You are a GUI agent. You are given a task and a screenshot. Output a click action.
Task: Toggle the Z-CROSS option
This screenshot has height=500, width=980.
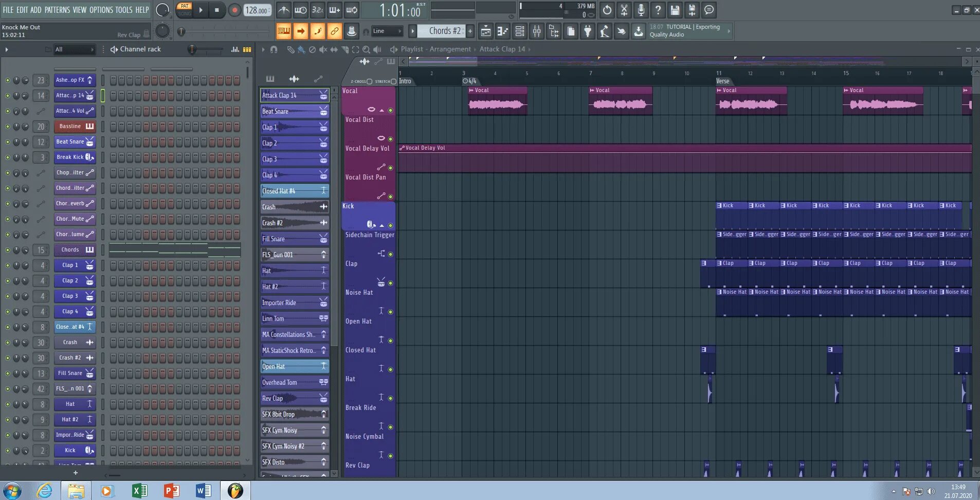369,81
